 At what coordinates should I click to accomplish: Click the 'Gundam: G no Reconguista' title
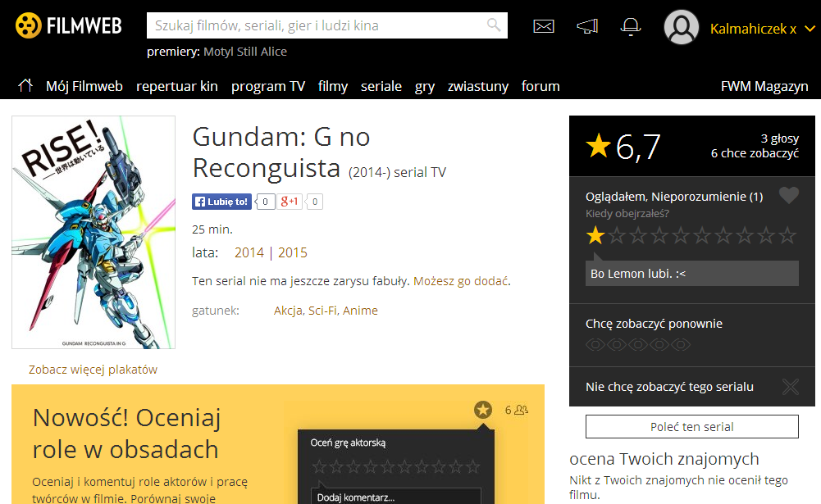pyautogui.click(x=281, y=152)
